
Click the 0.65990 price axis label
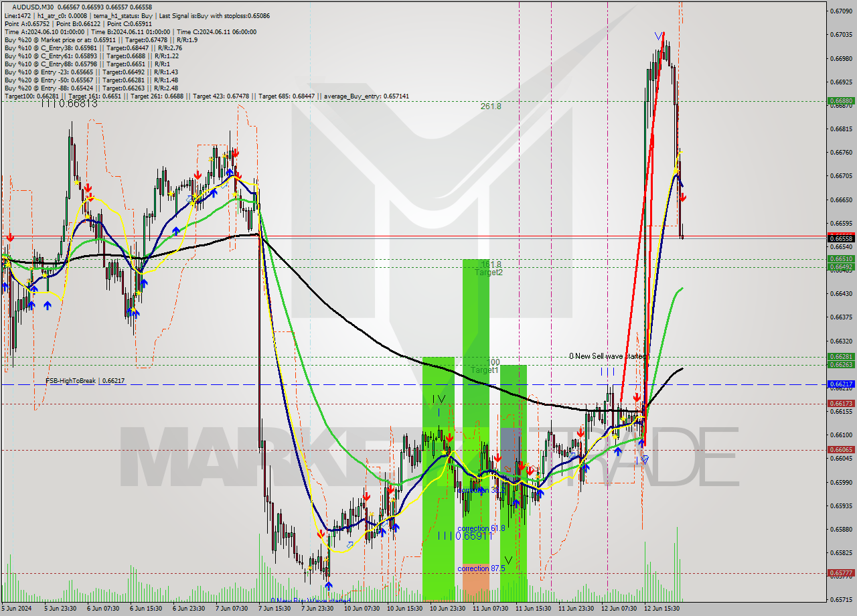840,482
